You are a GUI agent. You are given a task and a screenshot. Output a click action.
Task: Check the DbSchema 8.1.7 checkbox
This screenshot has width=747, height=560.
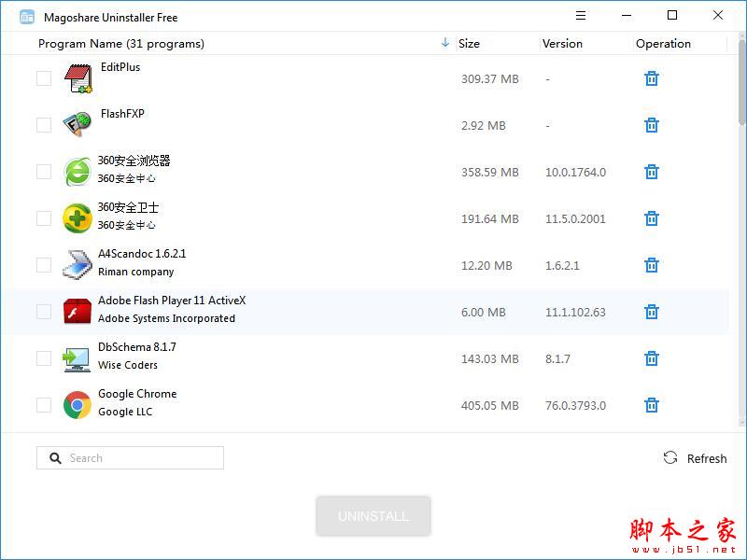[44, 358]
